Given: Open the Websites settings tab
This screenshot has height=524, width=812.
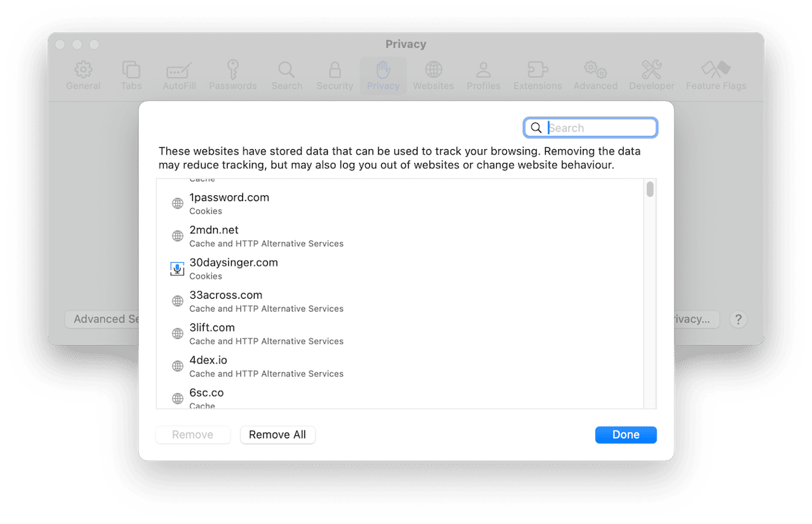Looking at the screenshot, I should [433, 76].
